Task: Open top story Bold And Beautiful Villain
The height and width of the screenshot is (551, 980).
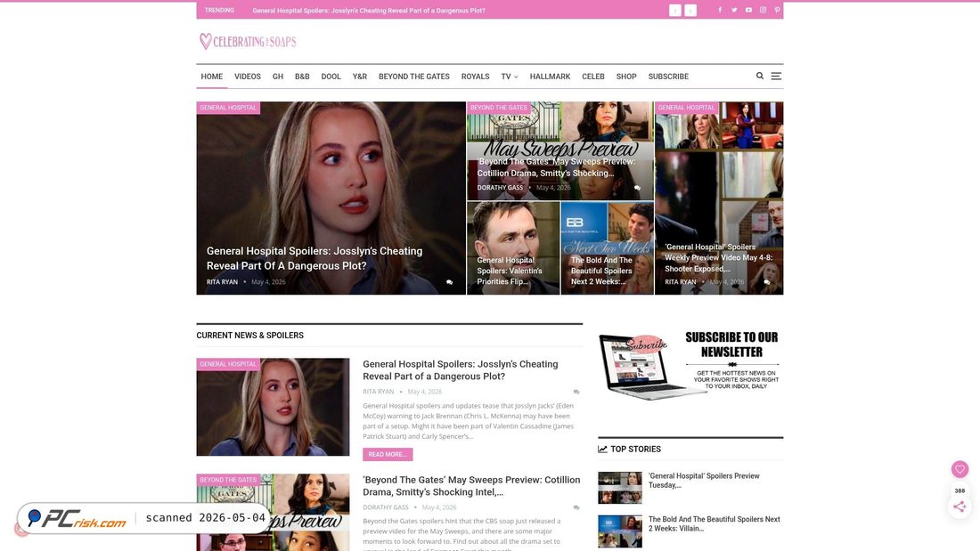Action: [714, 523]
